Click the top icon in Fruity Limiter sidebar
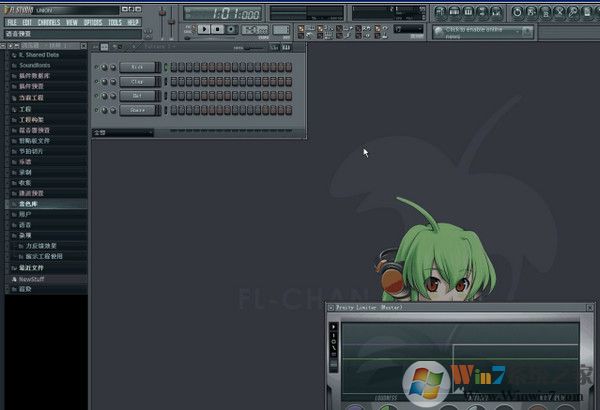This screenshot has height=410, width=600. coord(333,327)
